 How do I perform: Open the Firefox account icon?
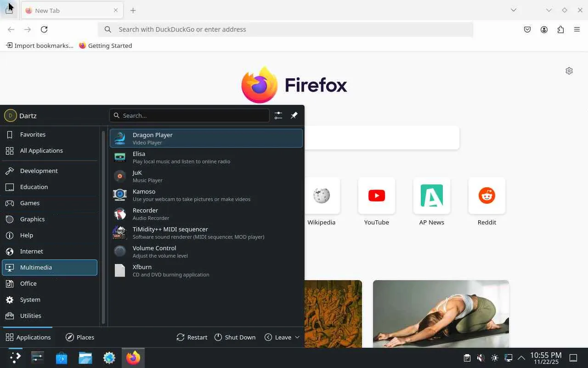pyautogui.click(x=544, y=29)
